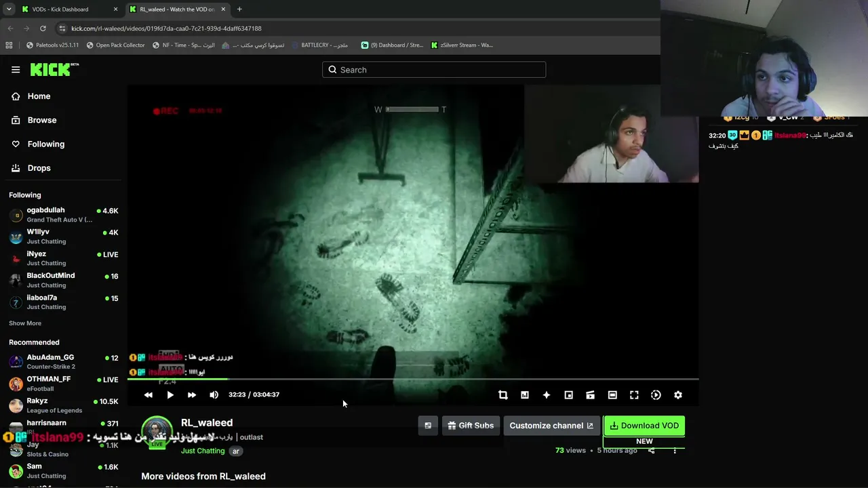
Task: Switch to VODs - Kick Dashboard tab
Action: [63, 9]
